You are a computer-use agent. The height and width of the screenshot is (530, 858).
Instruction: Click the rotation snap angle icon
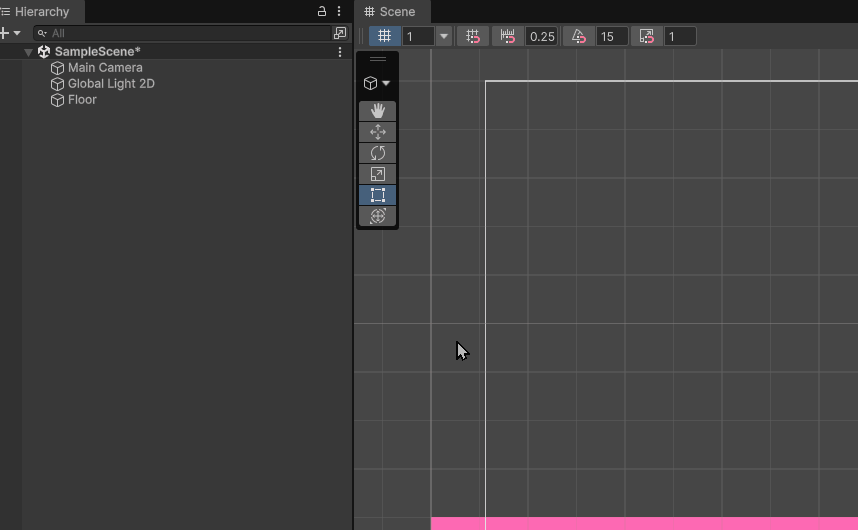point(579,37)
